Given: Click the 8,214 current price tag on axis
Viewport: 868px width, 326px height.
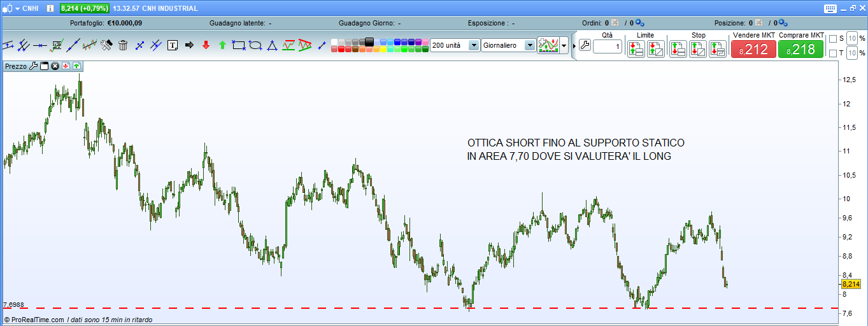Looking at the screenshot, I should click(851, 285).
